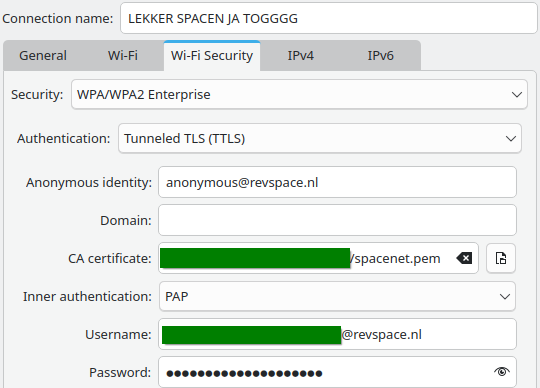Show password with the eye icon
This screenshot has height=388, width=540.
(x=501, y=372)
